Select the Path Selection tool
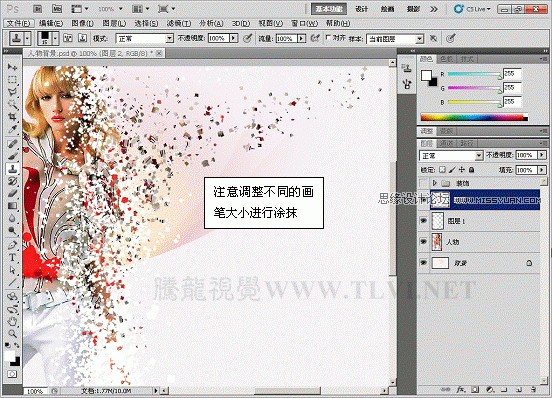552x398 pixels. (12, 270)
